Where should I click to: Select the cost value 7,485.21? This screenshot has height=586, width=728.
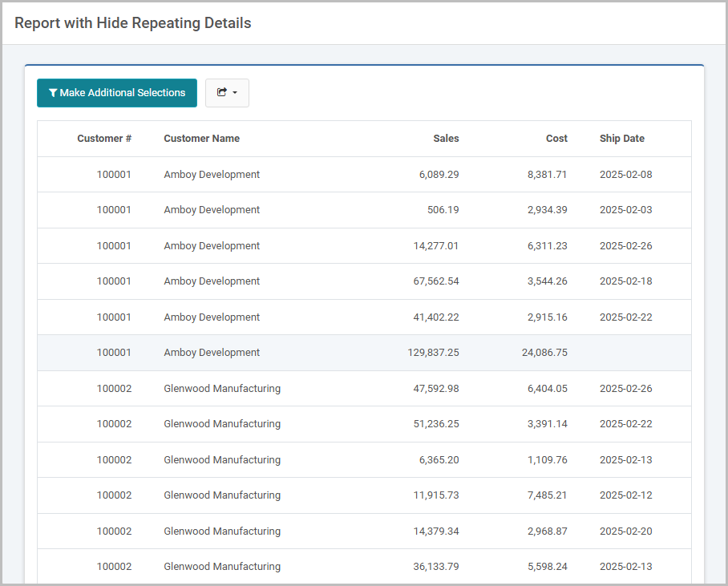[547, 495]
